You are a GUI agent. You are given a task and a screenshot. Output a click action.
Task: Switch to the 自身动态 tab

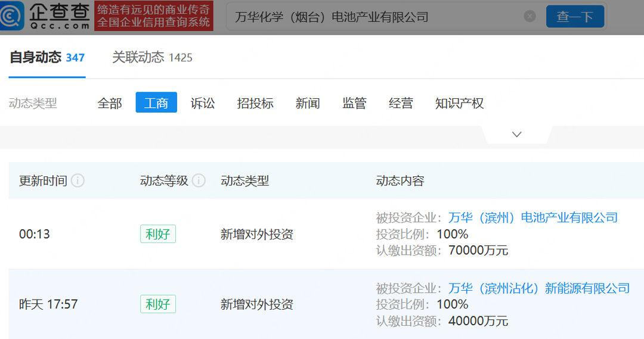47,57
